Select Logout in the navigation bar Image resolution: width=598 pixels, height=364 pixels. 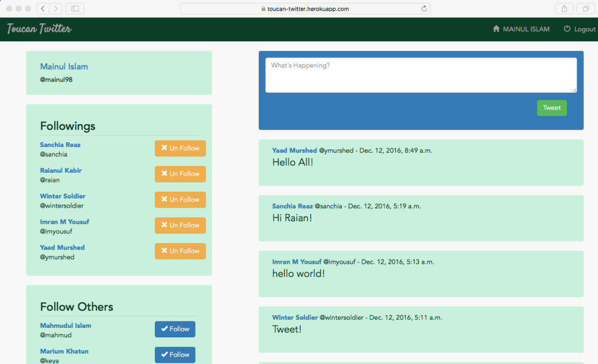(585, 29)
